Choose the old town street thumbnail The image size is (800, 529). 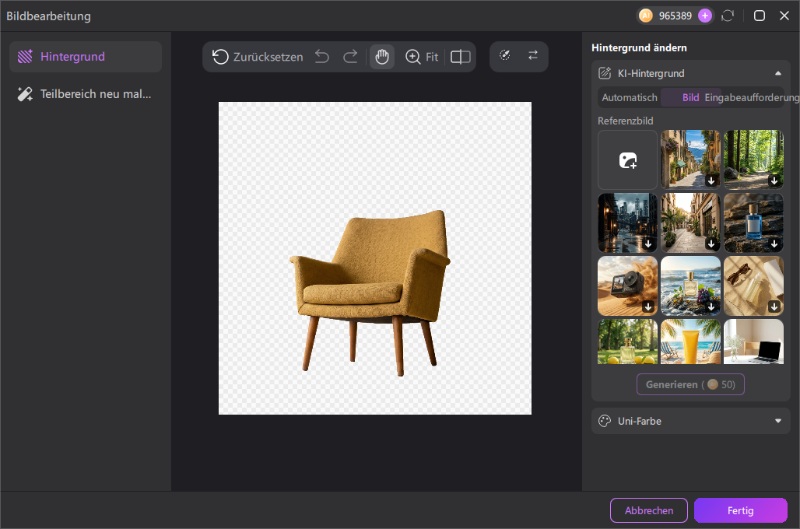pyautogui.click(x=690, y=160)
